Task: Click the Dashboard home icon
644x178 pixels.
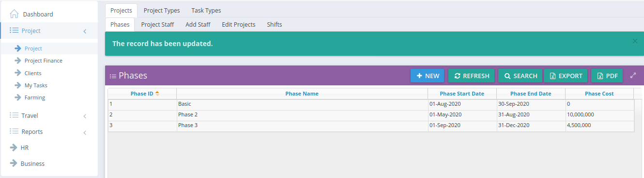Action: [x=14, y=14]
